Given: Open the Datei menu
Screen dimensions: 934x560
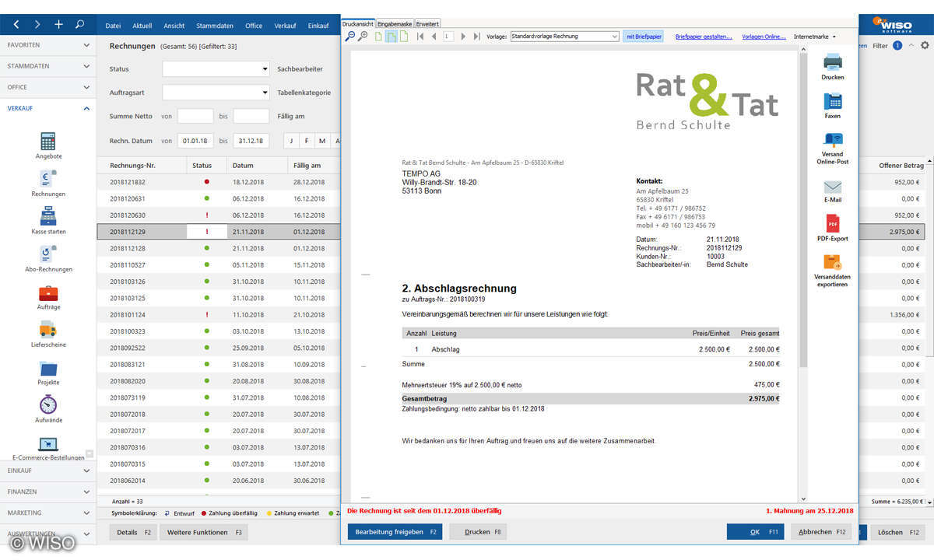Looking at the screenshot, I should click(x=113, y=26).
